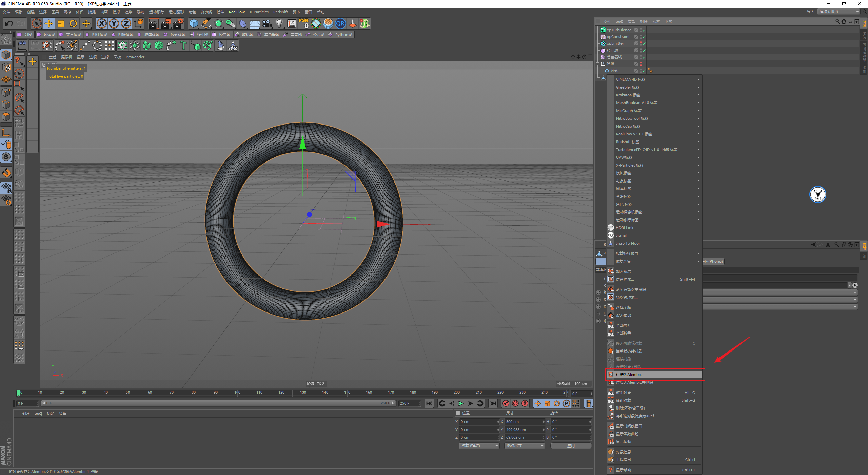Click the Camera object icon
868x475 pixels.
pyautogui.click(x=267, y=23)
